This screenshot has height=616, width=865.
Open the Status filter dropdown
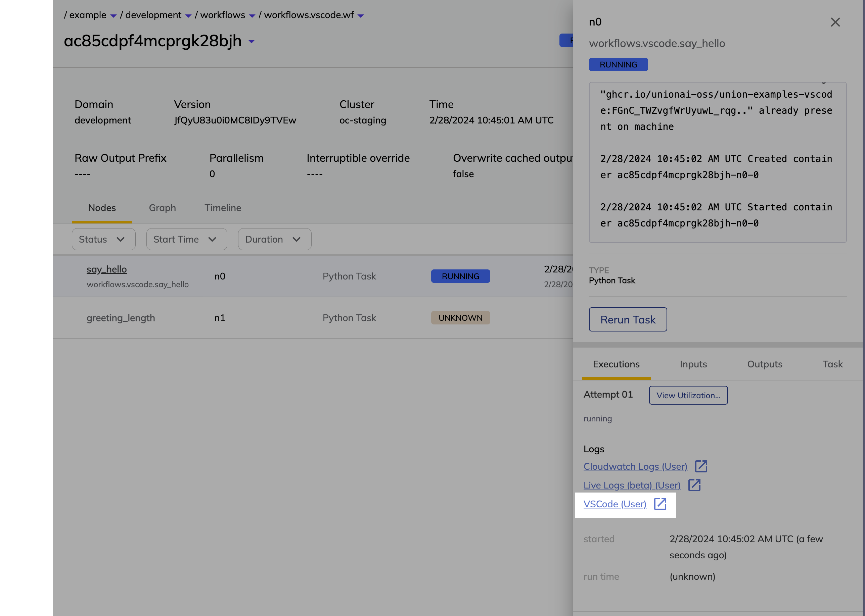103,239
